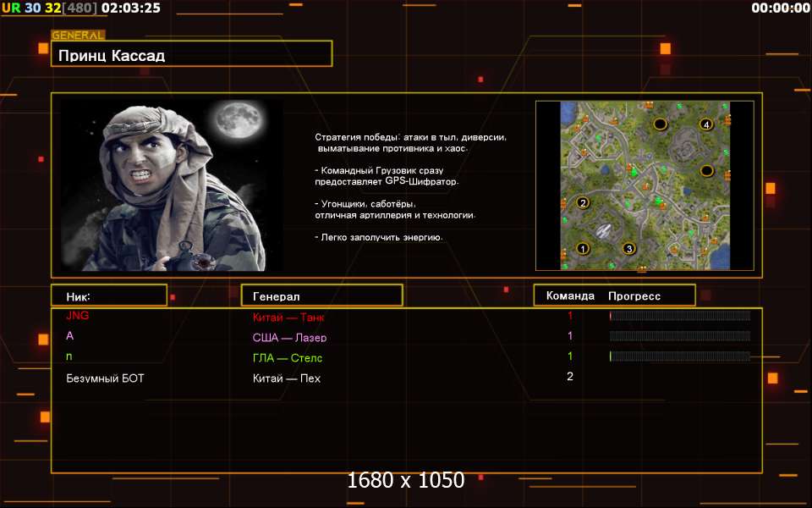
Task: Click the "Команда" column header
Action: pos(570,296)
